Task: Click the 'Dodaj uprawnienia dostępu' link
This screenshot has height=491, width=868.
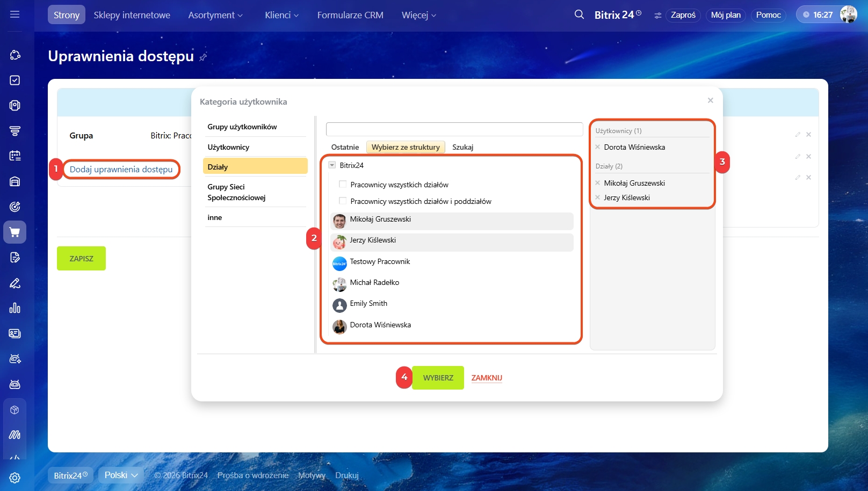Action: click(121, 170)
